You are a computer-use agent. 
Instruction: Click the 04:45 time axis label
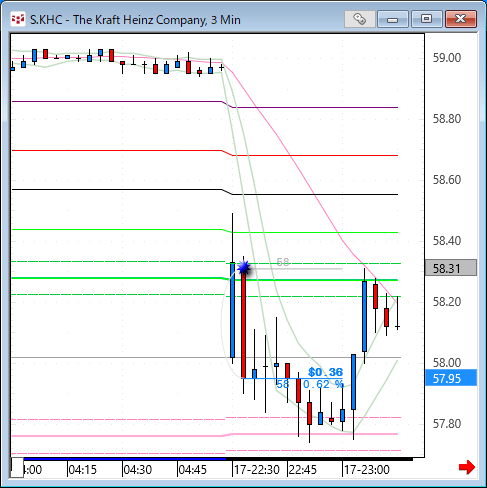point(193,470)
